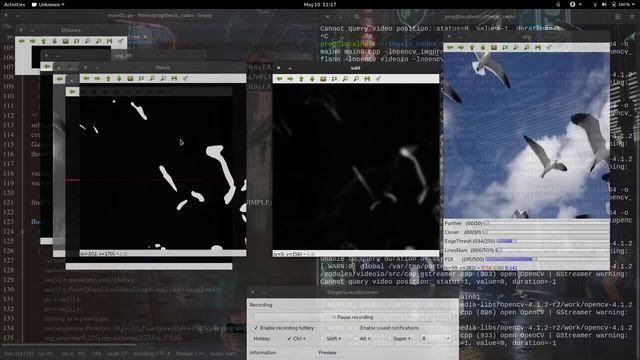This screenshot has width=640, height=360.
Task: Pan down in the Distance window toolbar
Action: 54,41
